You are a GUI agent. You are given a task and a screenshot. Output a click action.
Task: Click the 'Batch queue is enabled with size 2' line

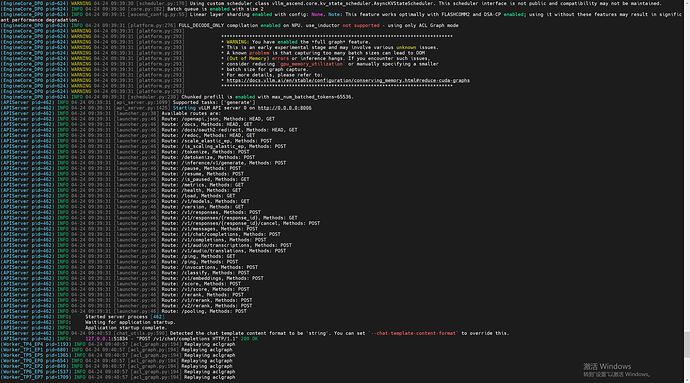point(215,9)
